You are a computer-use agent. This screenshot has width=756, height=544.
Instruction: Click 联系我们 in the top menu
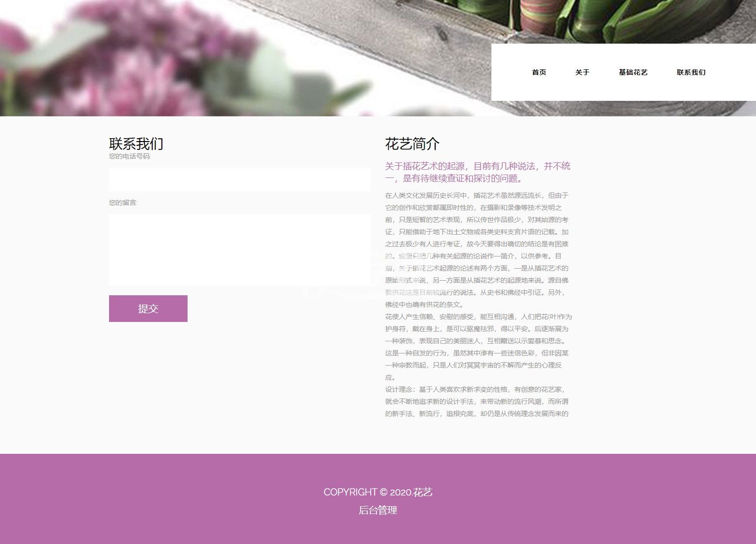691,72
